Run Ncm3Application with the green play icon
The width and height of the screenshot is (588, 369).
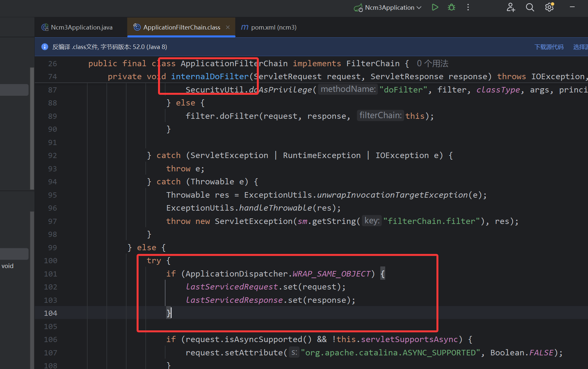click(435, 7)
